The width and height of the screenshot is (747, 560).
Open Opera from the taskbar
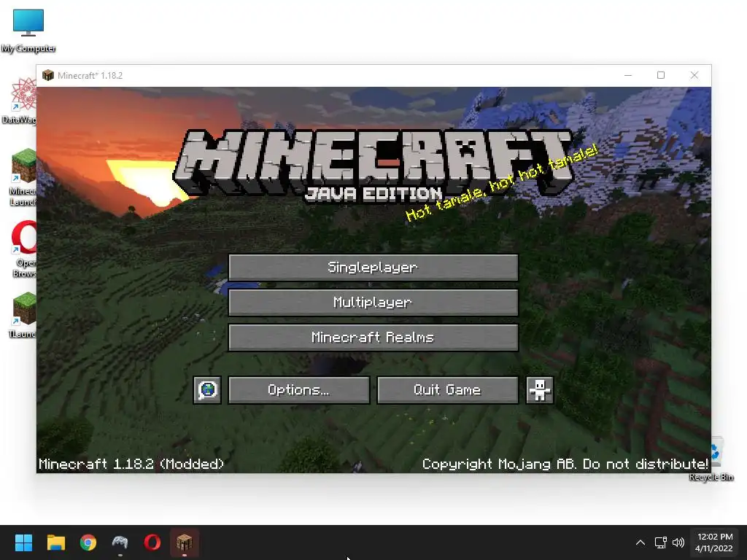pyautogui.click(x=152, y=542)
